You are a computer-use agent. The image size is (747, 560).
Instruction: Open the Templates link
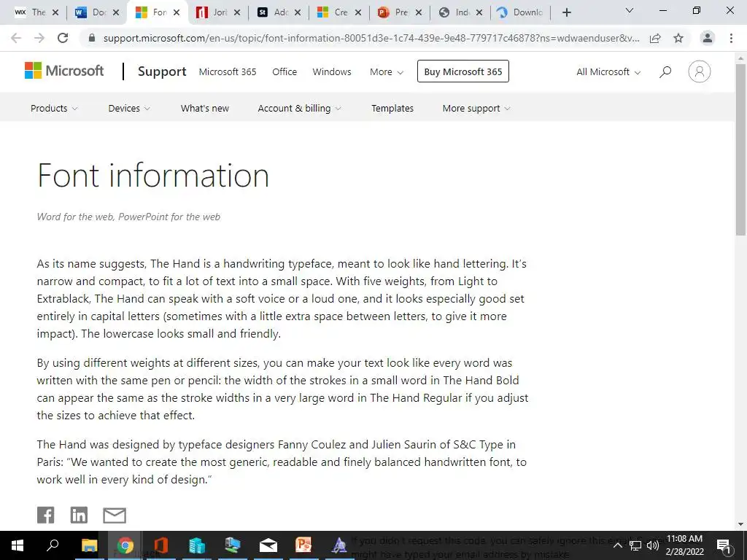point(392,108)
